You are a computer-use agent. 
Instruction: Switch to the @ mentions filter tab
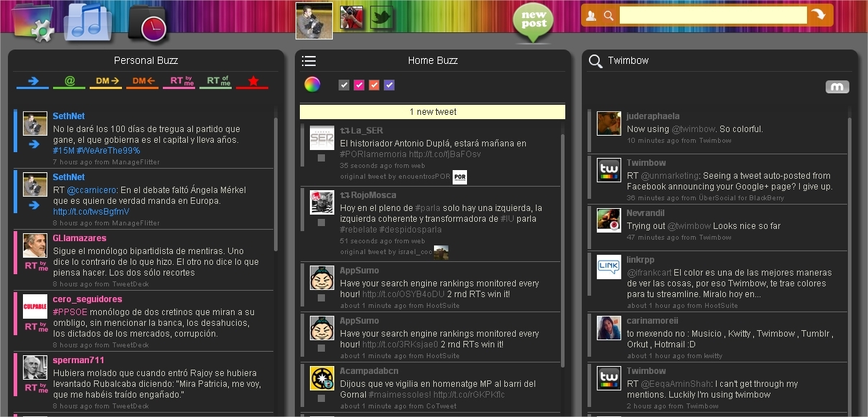click(x=69, y=81)
